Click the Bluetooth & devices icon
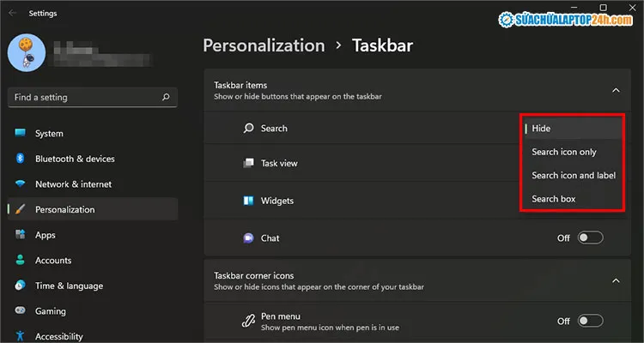 click(x=19, y=159)
